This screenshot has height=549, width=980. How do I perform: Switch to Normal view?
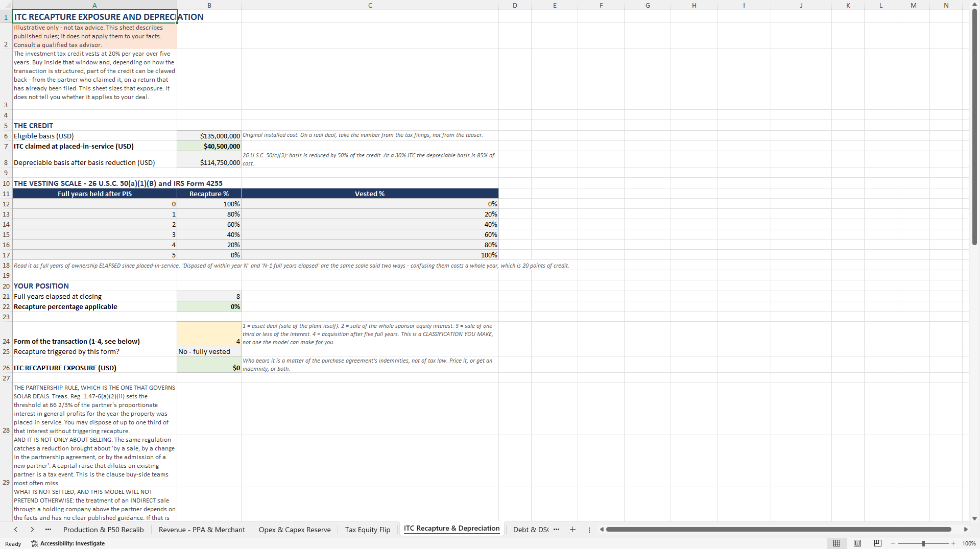click(836, 543)
